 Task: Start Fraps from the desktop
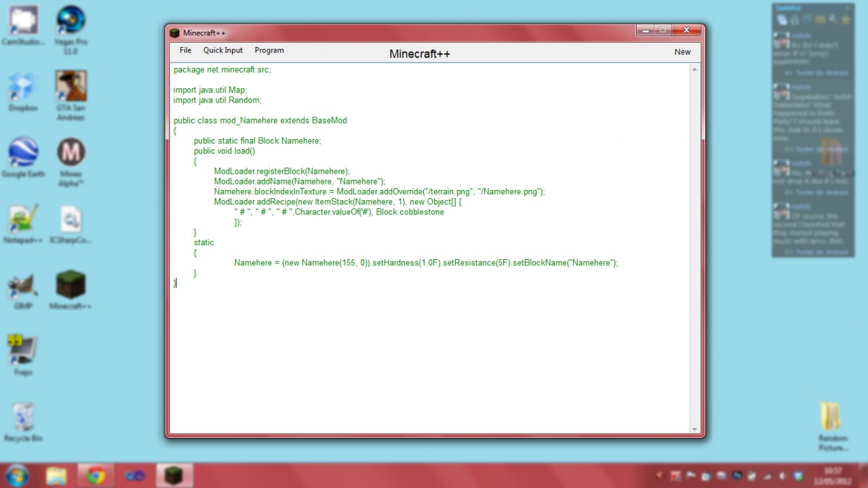pos(22,348)
